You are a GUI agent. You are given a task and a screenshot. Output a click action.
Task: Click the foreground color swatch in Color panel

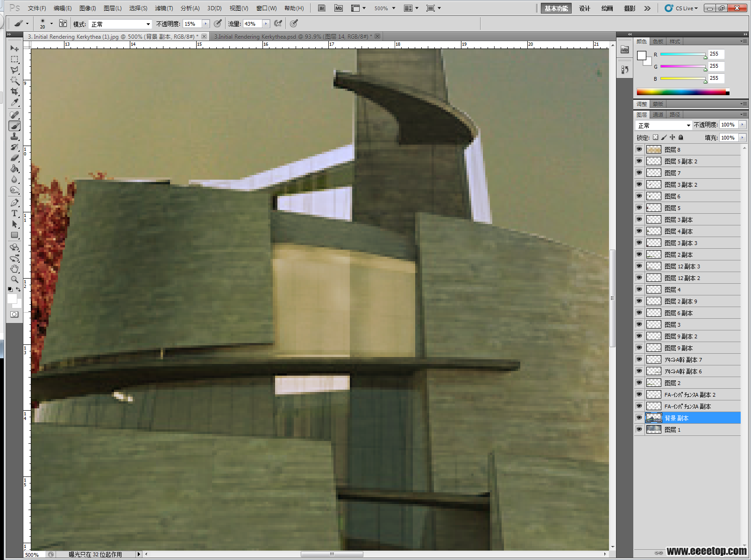tap(642, 56)
